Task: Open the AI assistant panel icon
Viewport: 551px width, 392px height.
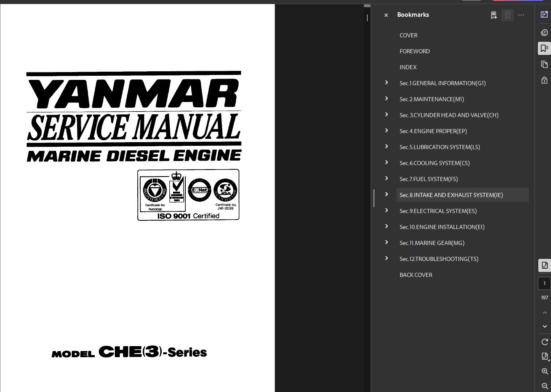Action: pos(544,15)
